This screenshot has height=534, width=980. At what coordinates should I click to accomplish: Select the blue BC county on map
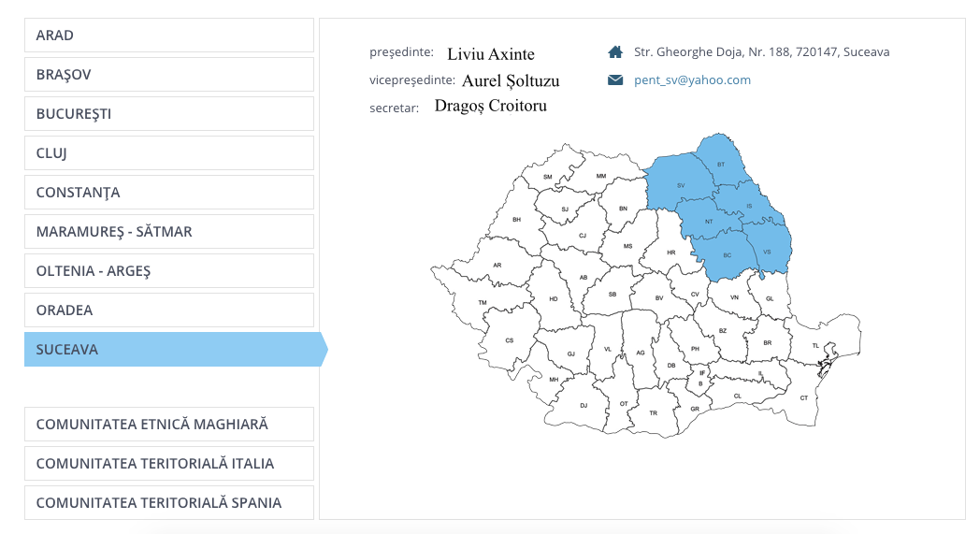tap(727, 257)
